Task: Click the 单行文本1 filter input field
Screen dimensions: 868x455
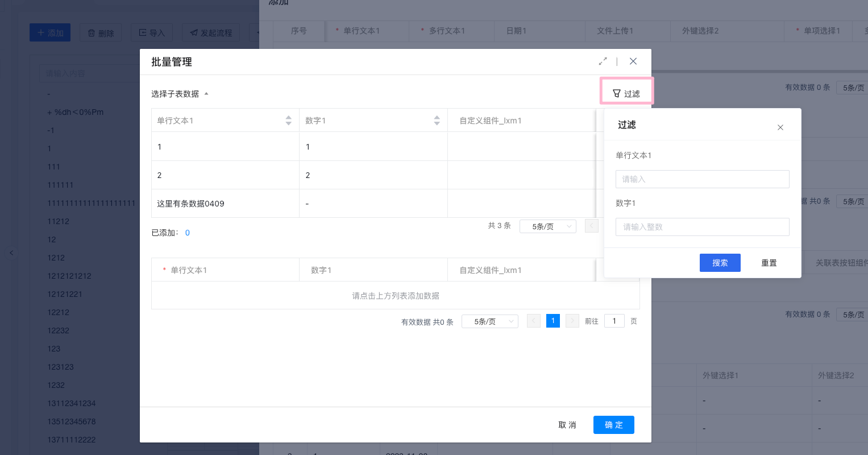Action: 702,179
